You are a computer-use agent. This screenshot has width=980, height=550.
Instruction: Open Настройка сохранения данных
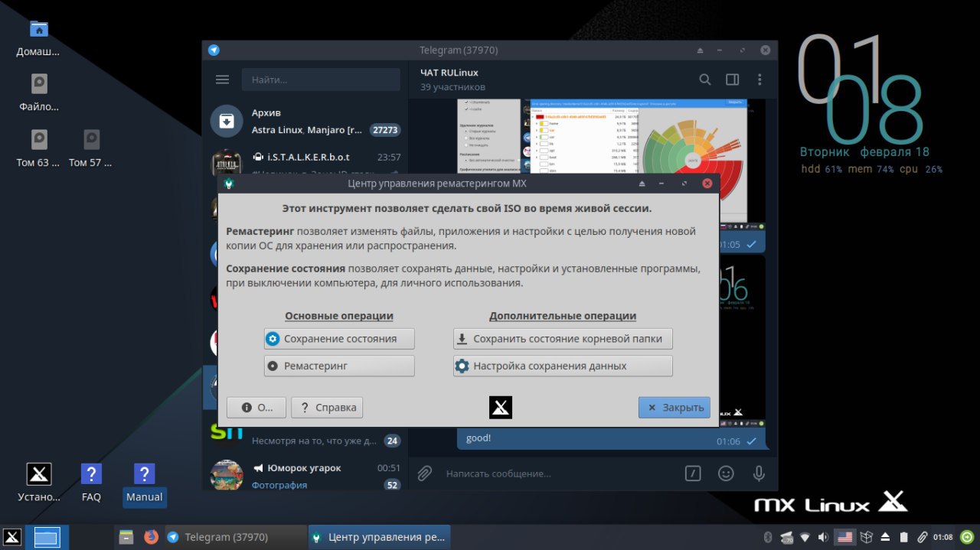563,366
